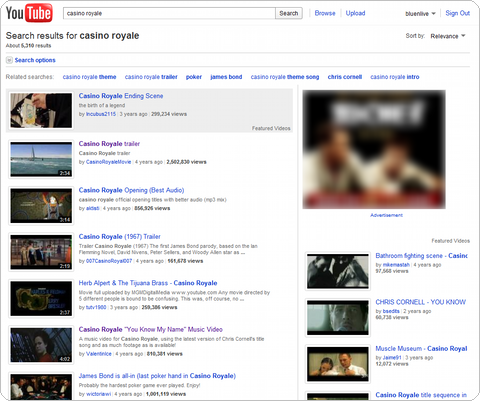
Task: Open the Browse link
Action: (325, 13)
